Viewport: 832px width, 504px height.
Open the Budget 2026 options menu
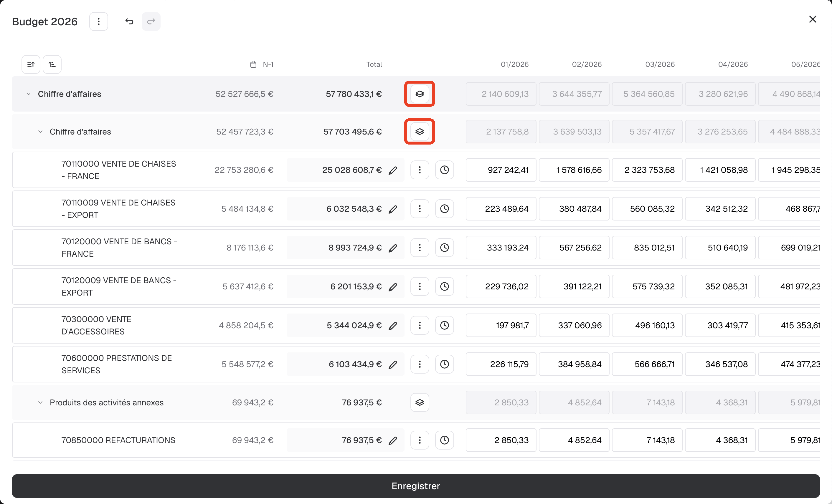click(x=99, y=21)
